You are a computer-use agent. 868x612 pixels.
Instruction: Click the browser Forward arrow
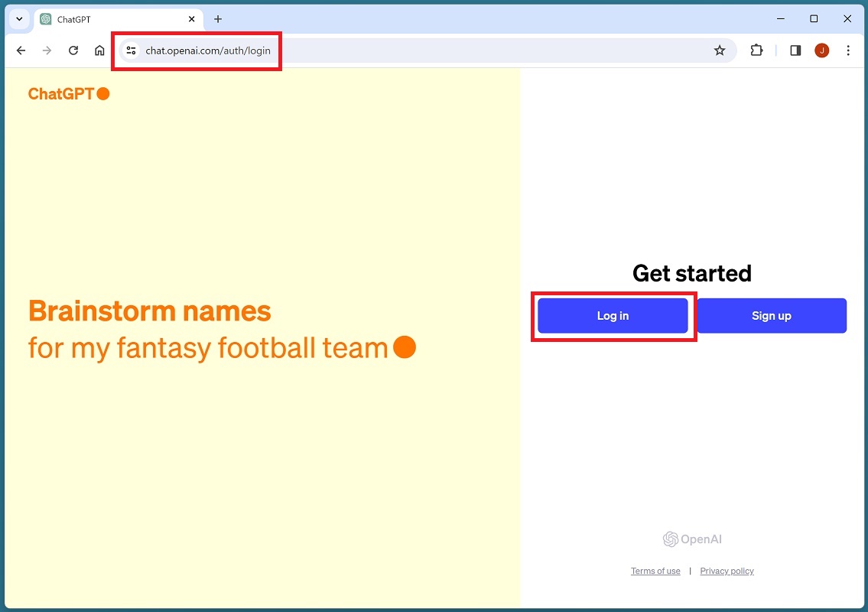(47, 50)
